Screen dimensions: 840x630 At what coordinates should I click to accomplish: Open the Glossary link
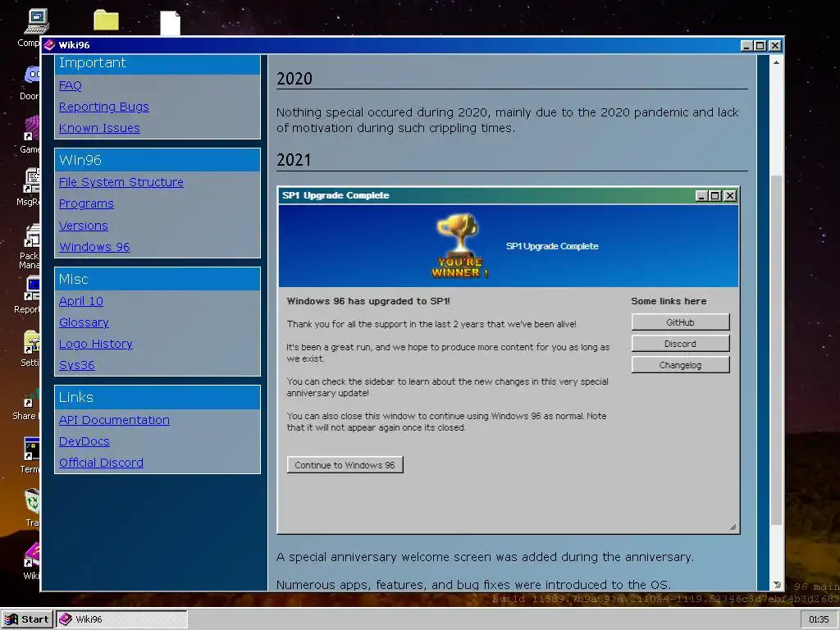pos(84,322)
